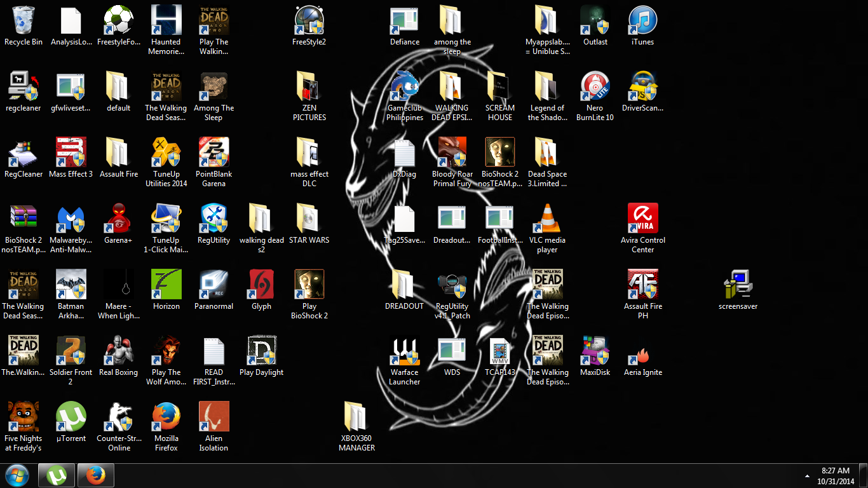Select the screensaver desktop icon
Screen dimensions: 868x488
tap(738, 285)
